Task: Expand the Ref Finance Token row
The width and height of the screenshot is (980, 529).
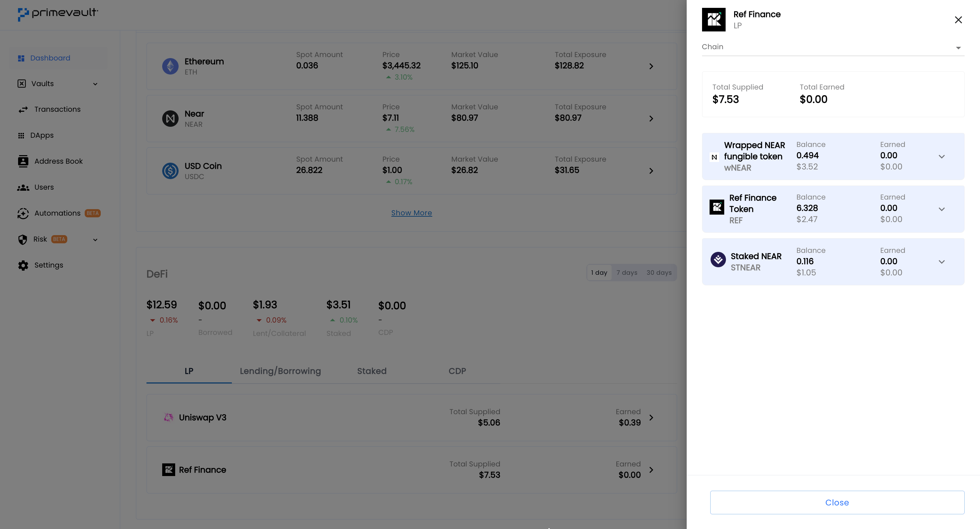Action: [941, 209]
